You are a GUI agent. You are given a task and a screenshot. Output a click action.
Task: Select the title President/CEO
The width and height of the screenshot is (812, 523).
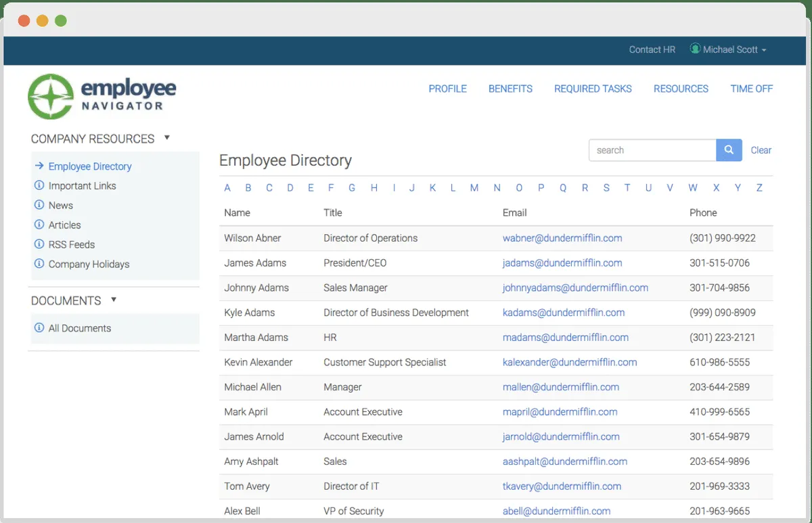click(355, 263)
